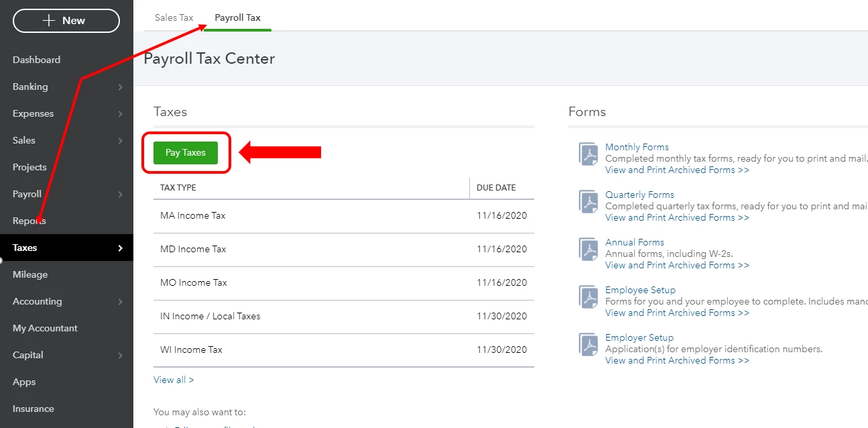Image resolution: width=868 pixels, height=428 pixels.
Task: Click the PDF icon beside Employee Setup
Action: (x=589, y=297)
